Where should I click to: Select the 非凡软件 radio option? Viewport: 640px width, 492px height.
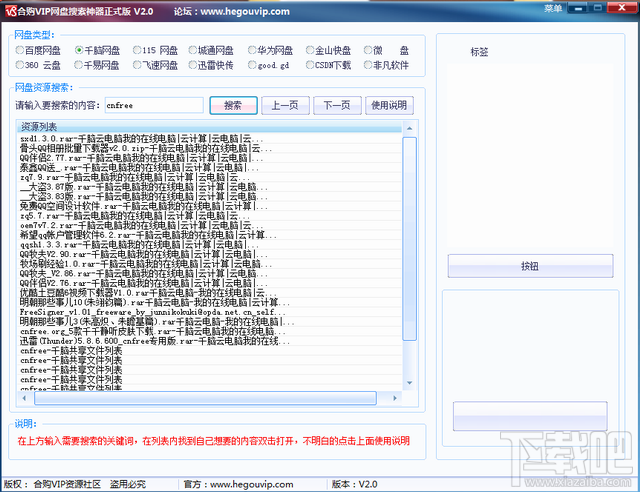[x=386, y=65]
